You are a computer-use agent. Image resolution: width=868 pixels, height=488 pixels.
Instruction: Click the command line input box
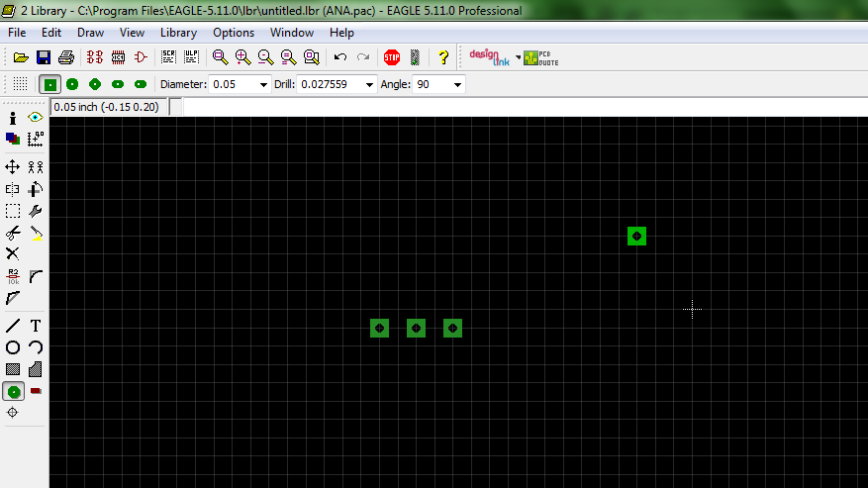point(525,107)
